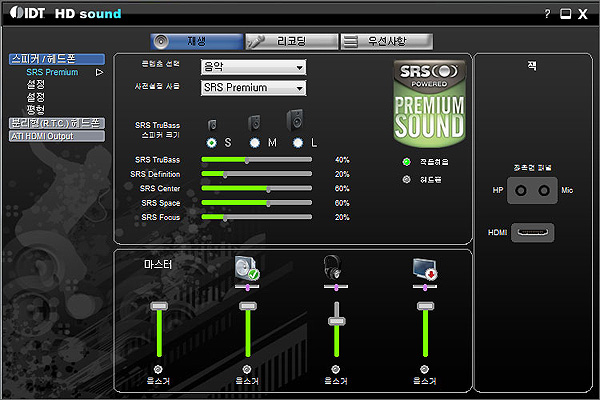The width and height of the screenshot is (600, 400).
Task: Switch to the 리코딩 recording tab
Action: click(292, 41)
